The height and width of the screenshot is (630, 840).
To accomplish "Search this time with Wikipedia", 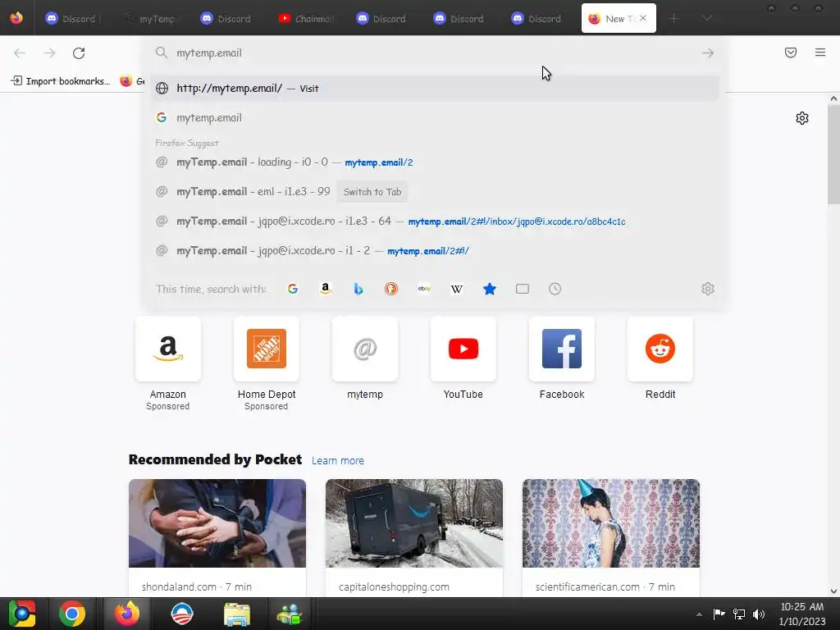I will tap(456, 289).
